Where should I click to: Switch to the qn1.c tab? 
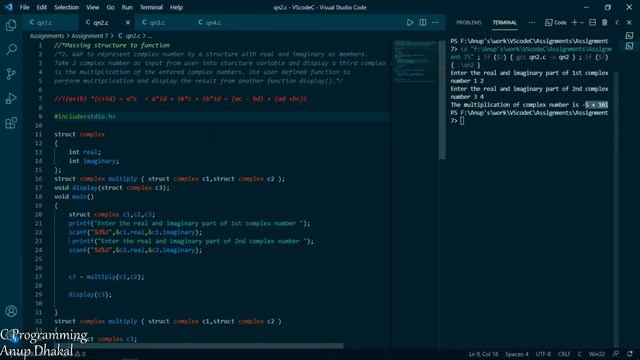(x=51, y=22)
